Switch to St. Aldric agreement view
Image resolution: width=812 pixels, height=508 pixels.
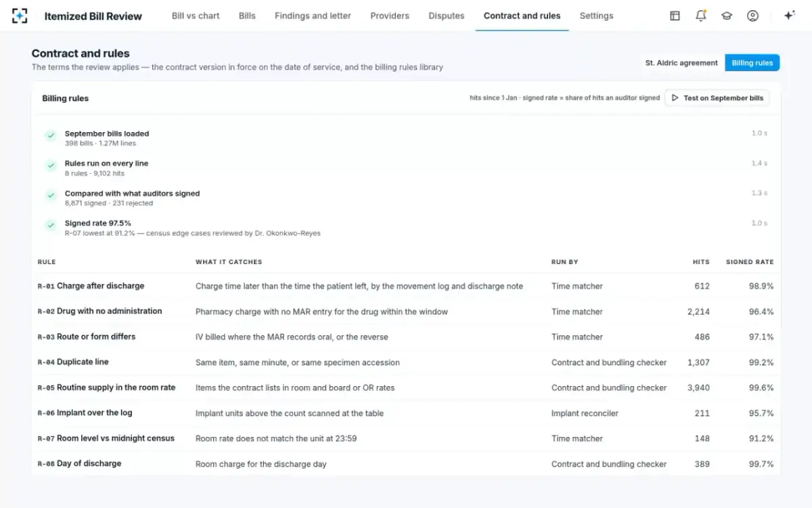[x=681, y=63]
